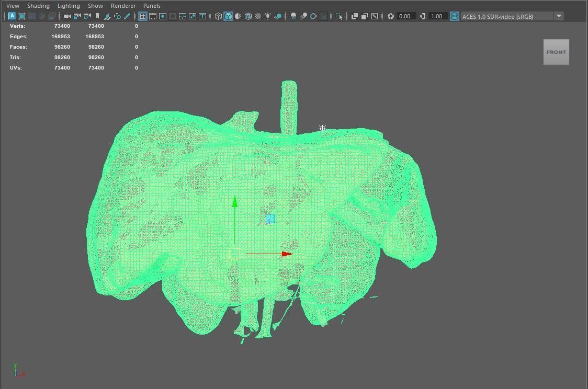Click the Multisample Anti-aliasing icon

tap(313, 16)
